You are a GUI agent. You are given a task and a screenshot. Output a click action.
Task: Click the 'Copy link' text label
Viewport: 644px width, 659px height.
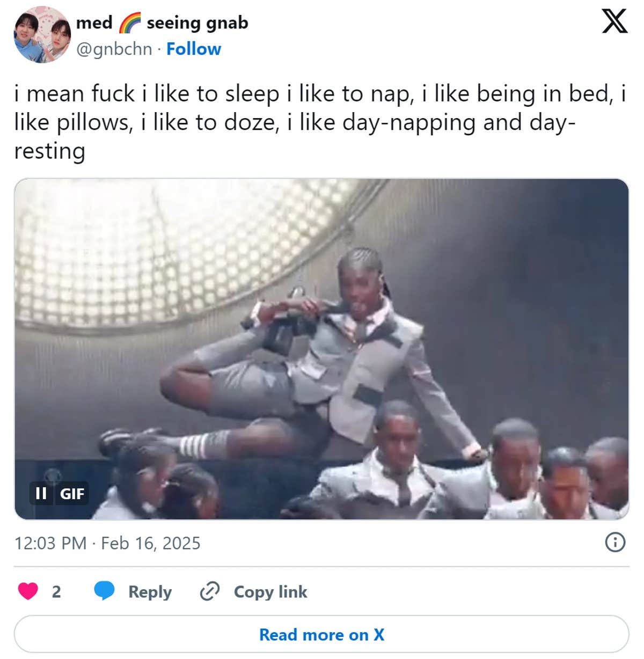pos(270,591)
